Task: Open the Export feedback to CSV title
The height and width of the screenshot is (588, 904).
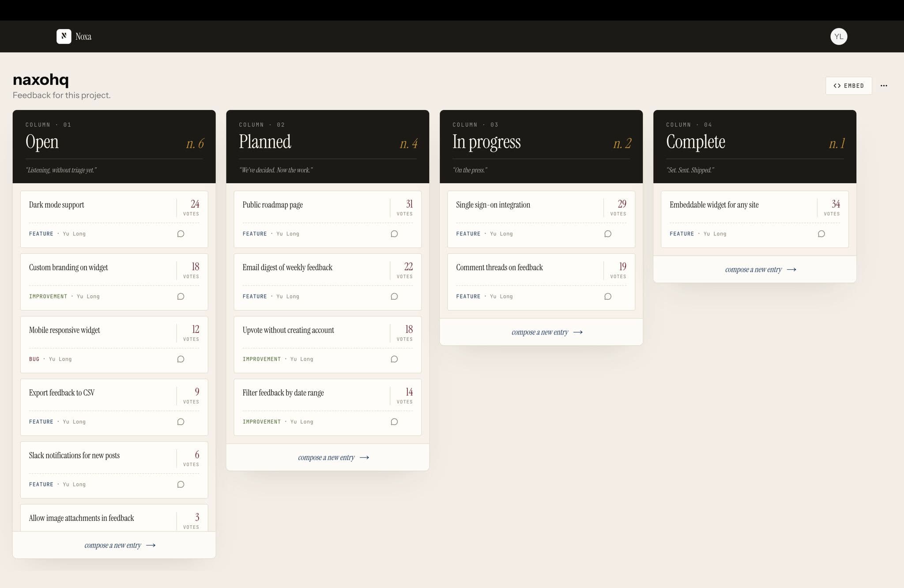Action: (62, 393)
